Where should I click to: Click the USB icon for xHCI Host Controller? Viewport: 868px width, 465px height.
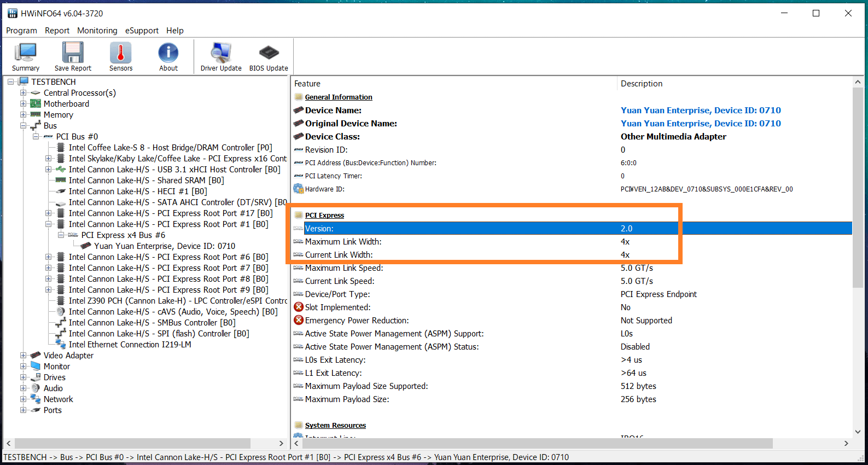point(61,169)
